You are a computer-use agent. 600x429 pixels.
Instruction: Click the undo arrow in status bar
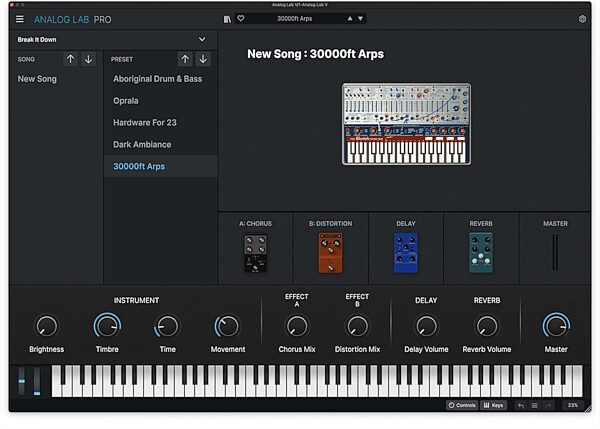[x=521, y=406]
